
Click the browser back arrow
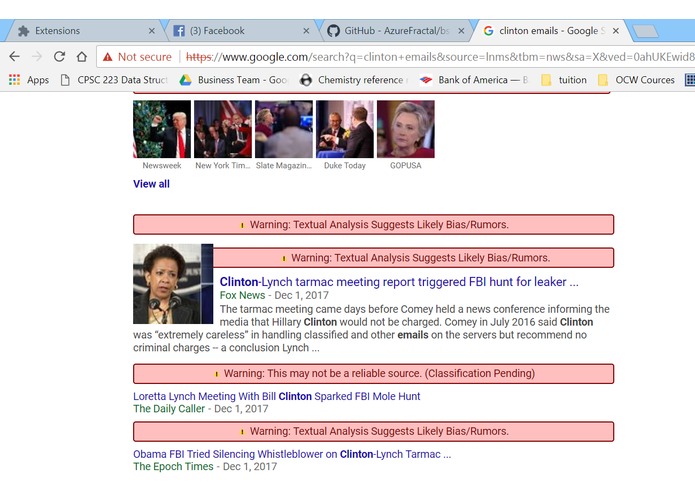click(15, 57)
